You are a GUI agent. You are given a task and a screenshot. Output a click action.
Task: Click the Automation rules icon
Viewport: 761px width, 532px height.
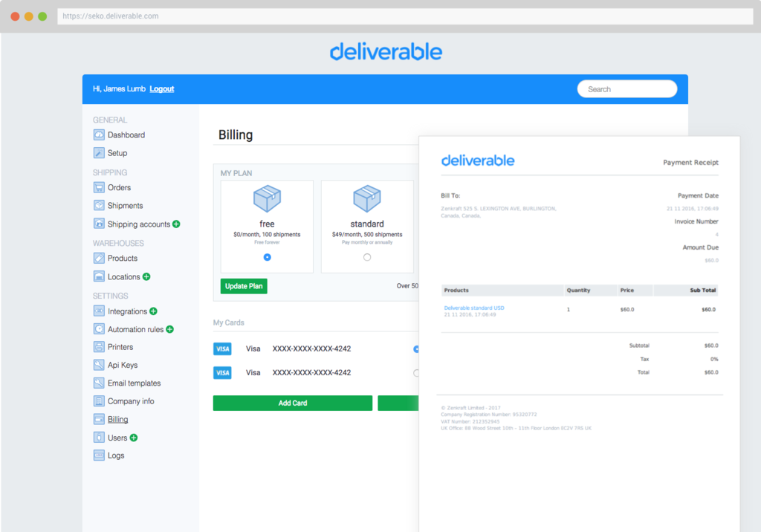[x=99, y=328]
